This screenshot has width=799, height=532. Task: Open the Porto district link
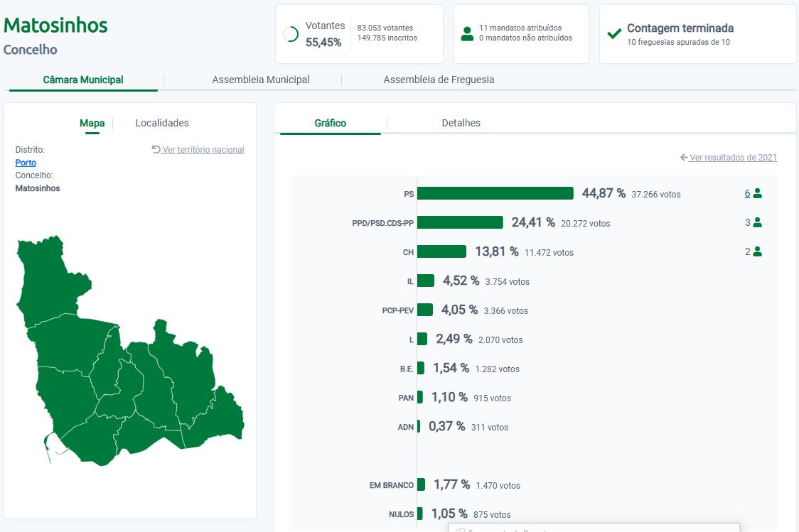click(x=26, y=163)
